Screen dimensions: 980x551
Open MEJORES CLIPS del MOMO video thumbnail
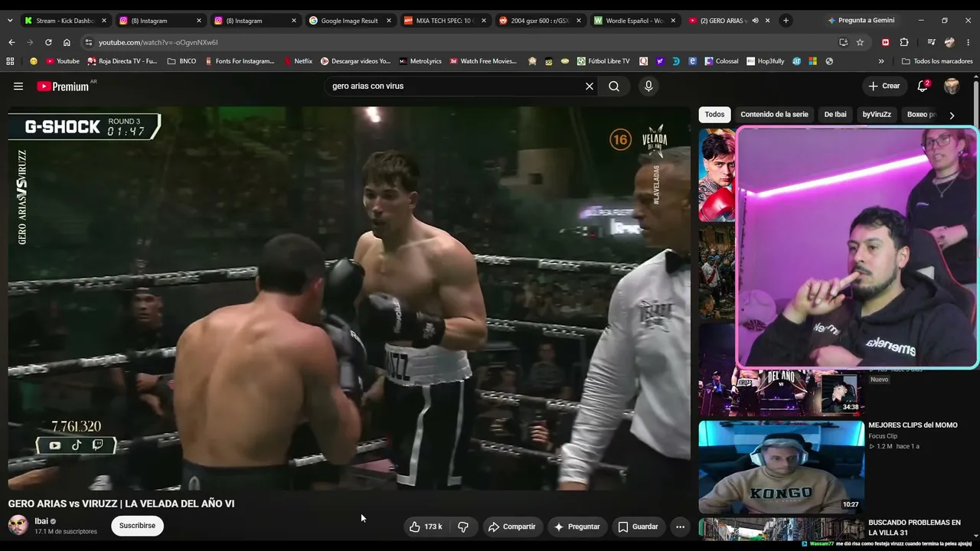[782, 466]
